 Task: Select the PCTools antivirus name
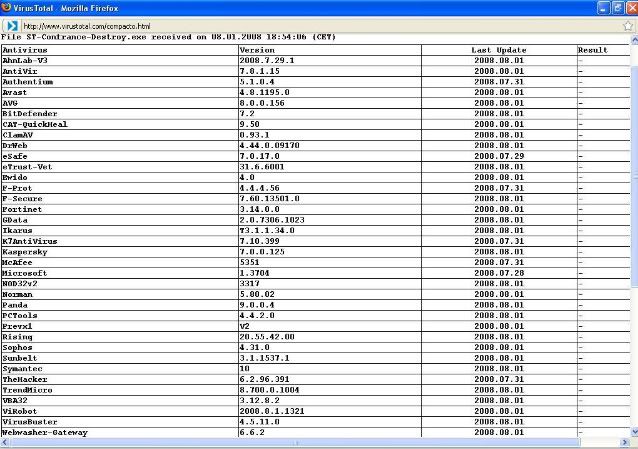coord(20,315)
